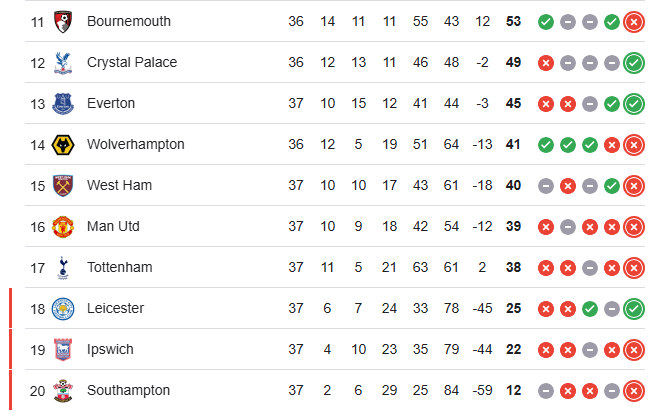
Task: Click Wolverhampton's first green win icon
Action: [546, 144]
